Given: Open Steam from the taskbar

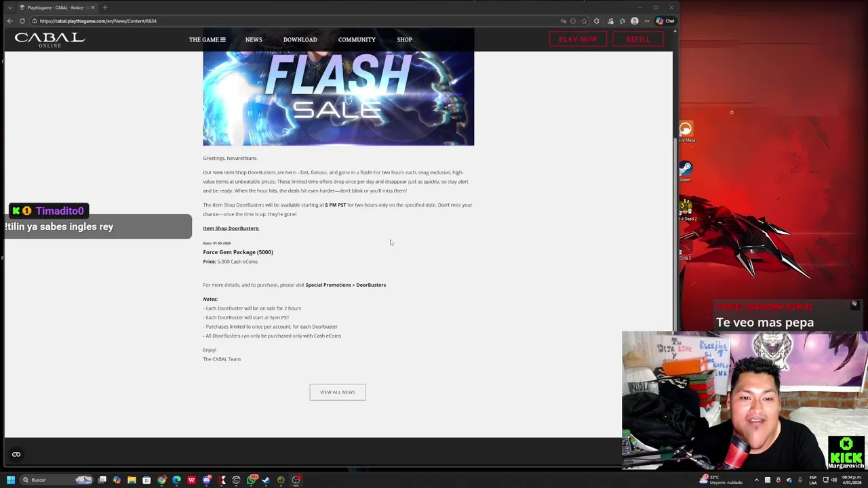Looking at the screenshot, I should click(x=266, y=480).
